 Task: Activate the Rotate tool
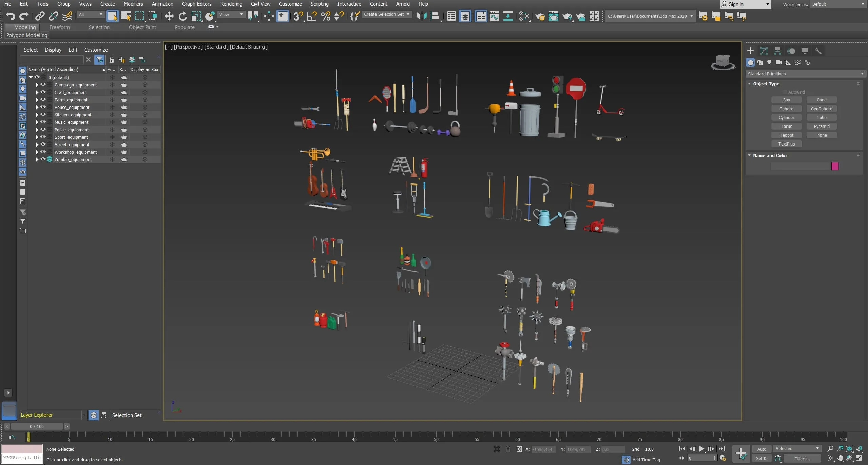click(182, 16)
